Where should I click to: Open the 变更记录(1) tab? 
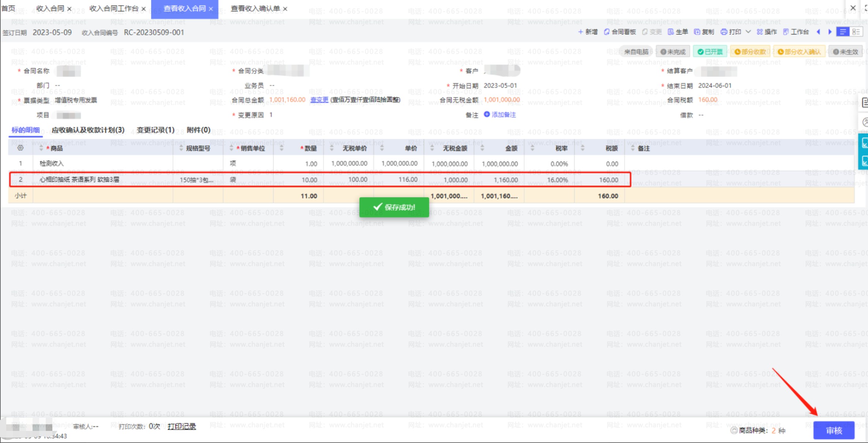pos(155,130)
